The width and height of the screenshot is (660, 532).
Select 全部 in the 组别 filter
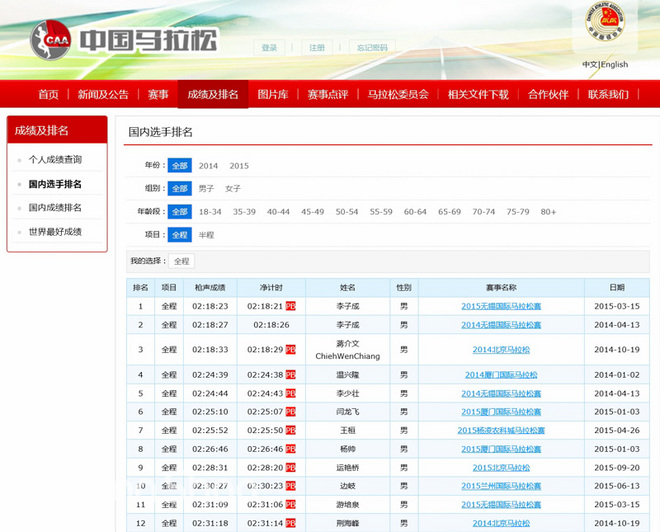click(180, 189)
